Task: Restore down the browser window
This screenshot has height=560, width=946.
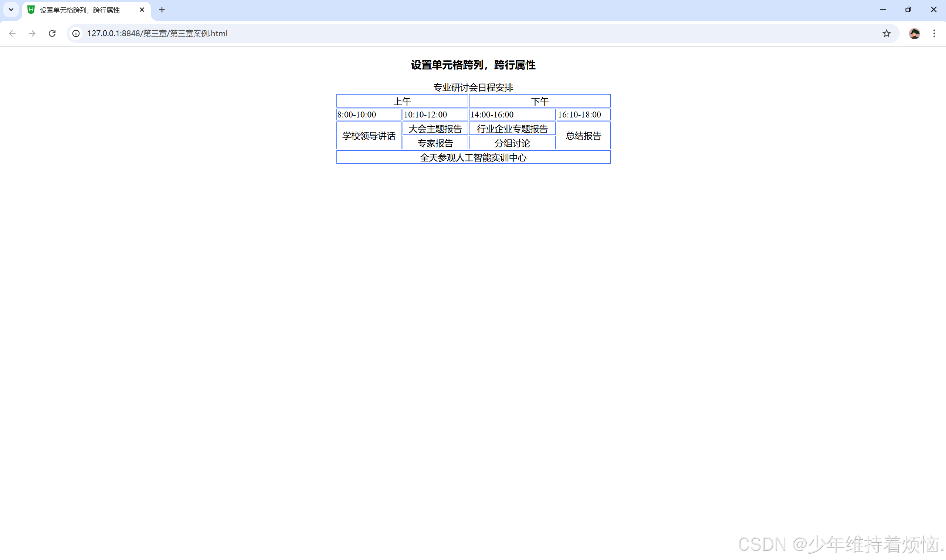Action: pyautogui.click(x=908, y=10)
